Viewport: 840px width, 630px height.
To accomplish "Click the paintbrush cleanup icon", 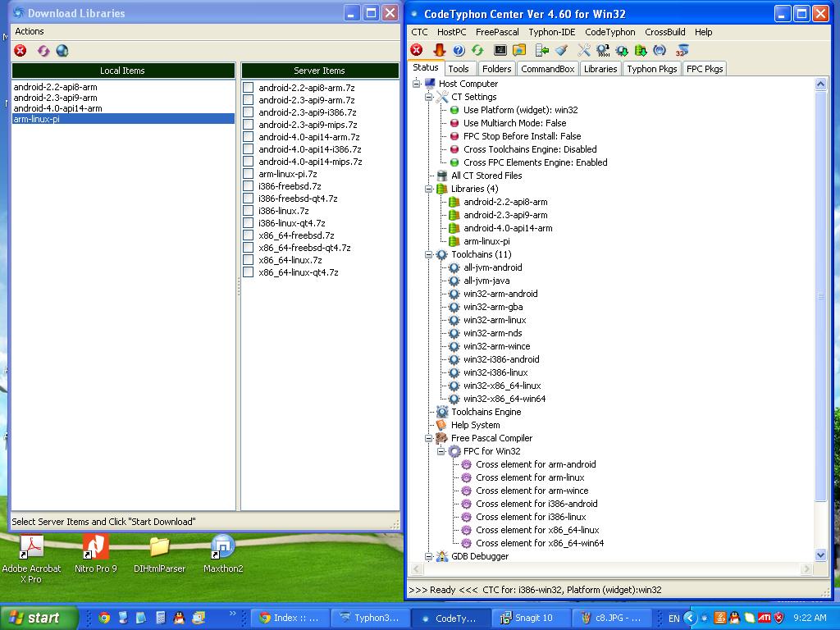I will (x=561, y=50).
